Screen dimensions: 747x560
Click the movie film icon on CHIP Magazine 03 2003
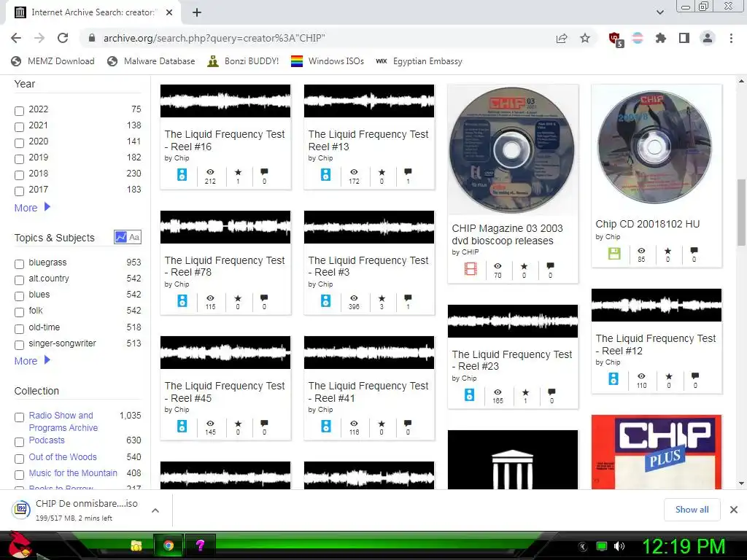[x=471, y=269]
